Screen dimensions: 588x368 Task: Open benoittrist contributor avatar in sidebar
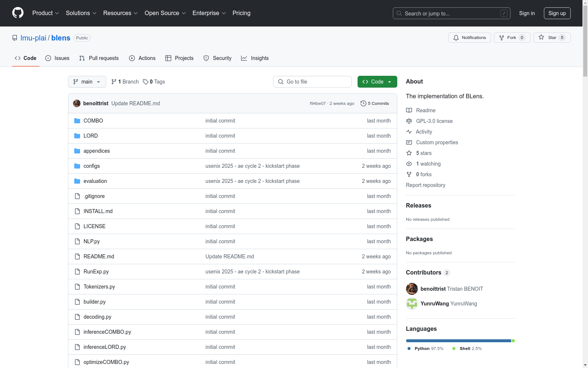click(x=412, y=289)
